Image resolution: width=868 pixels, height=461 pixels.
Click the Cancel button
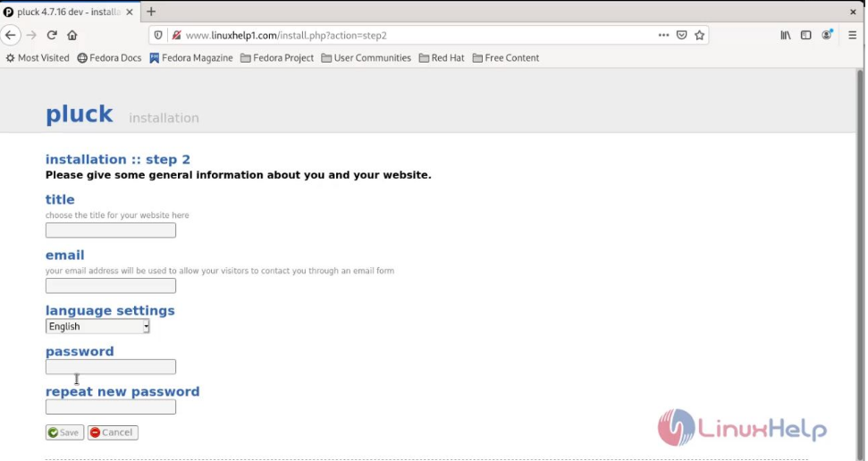click(113, 432)
